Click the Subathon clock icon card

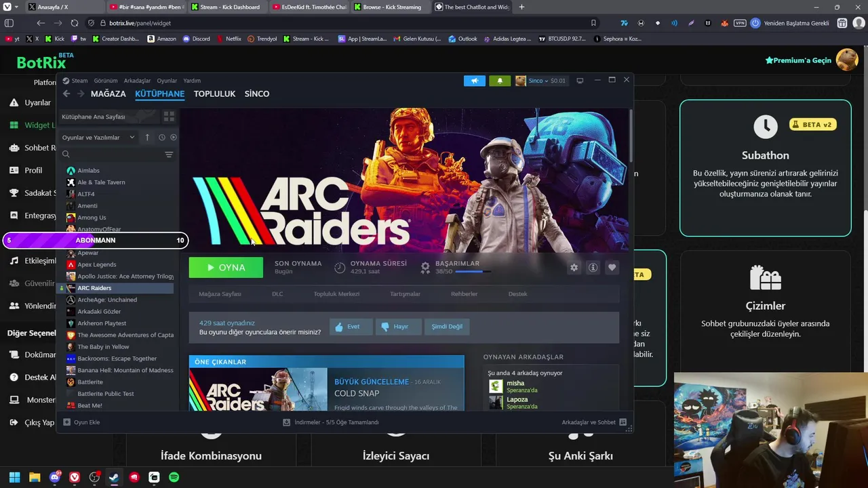(x=766, y=126)
